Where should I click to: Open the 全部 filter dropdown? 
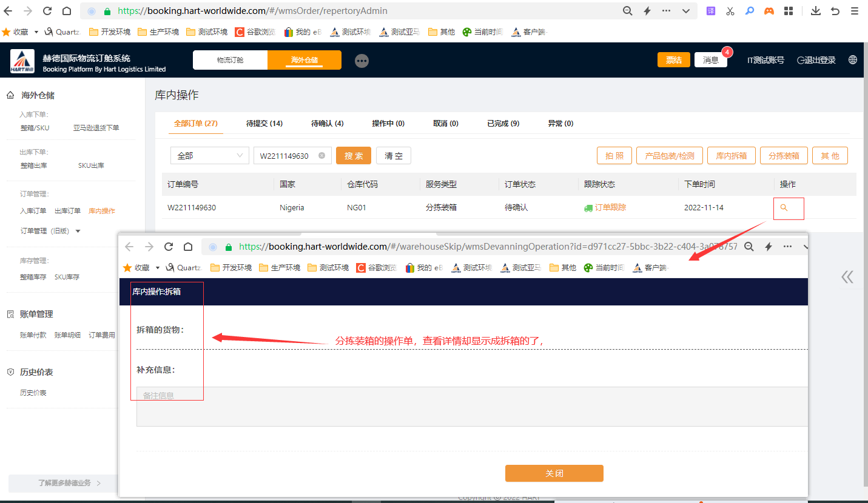(x=209, y=156)
